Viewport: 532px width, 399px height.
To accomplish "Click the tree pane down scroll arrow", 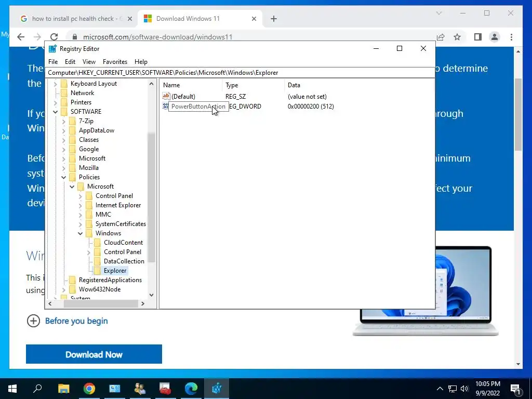I will click(151, 295).
